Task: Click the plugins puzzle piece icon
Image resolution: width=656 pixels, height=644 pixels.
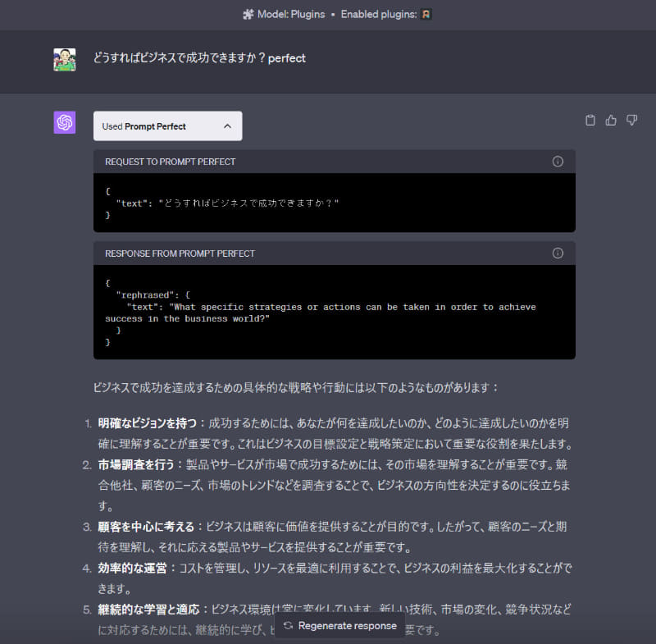Action: [x=248, y=15]
